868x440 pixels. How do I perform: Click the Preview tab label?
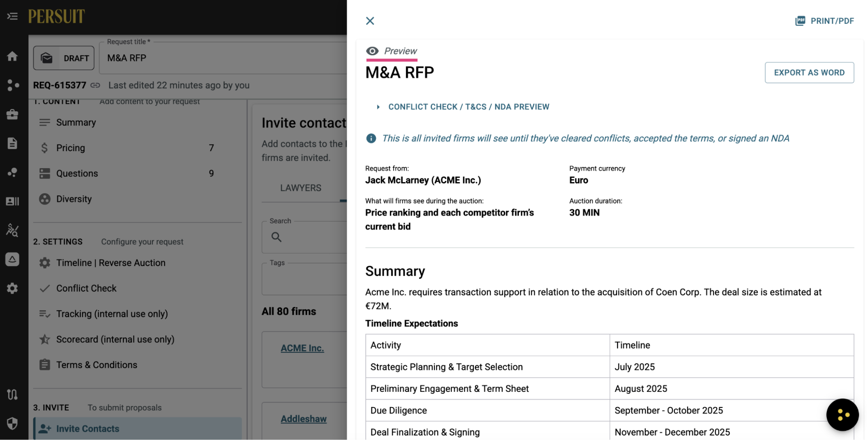pyautogui.click(x=400, y=51)
